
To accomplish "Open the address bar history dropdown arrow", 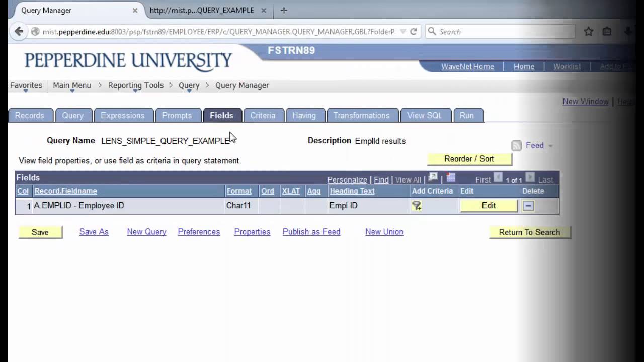I will click(x=403, y=31).
